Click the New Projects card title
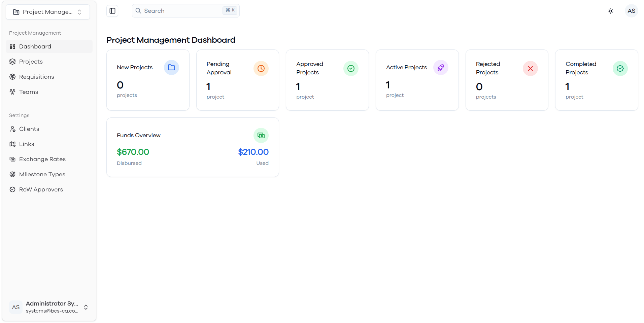644x323 pixels. tap(135, 67)
